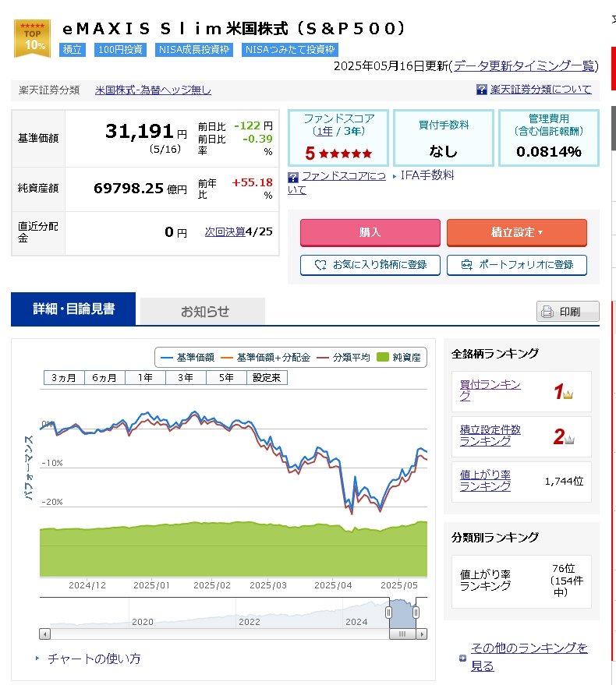Click the 印刷 button

point(568,312)
